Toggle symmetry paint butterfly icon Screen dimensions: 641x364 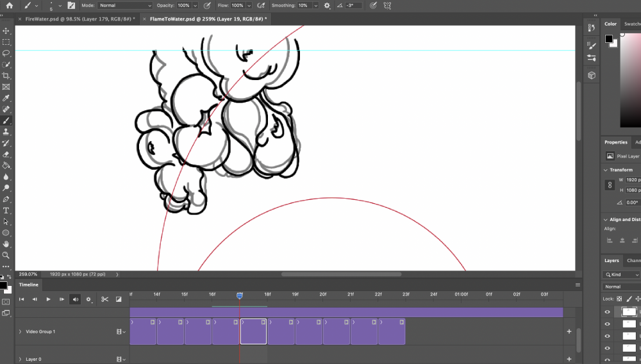coord(387,5)
